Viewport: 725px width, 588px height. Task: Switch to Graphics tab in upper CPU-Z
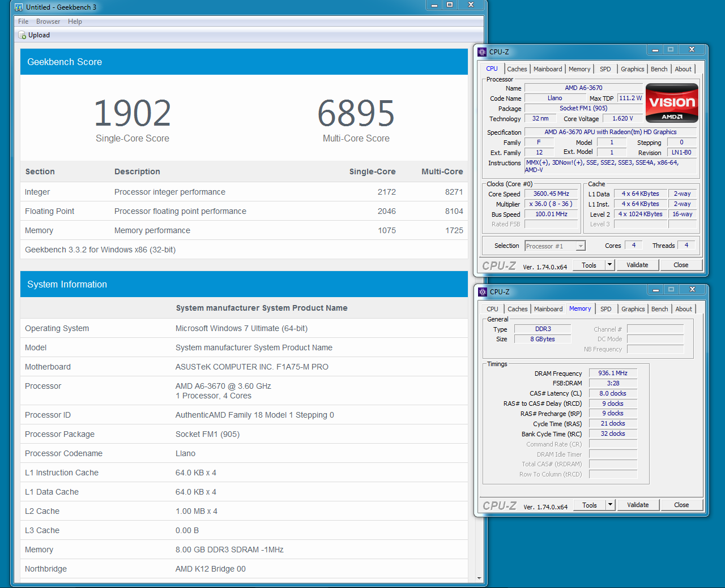click(632, 69)
